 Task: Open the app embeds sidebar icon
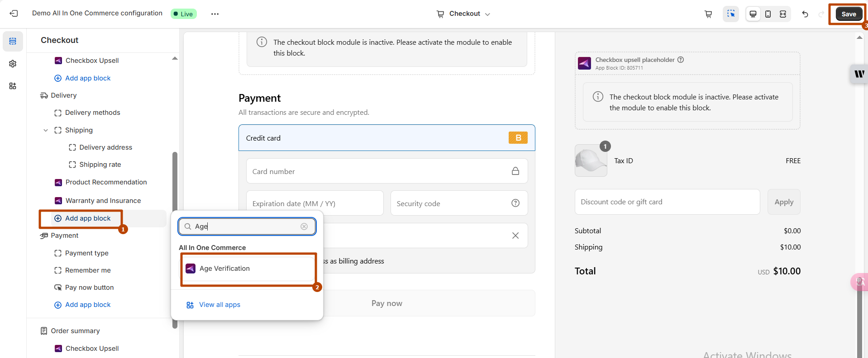13,86
